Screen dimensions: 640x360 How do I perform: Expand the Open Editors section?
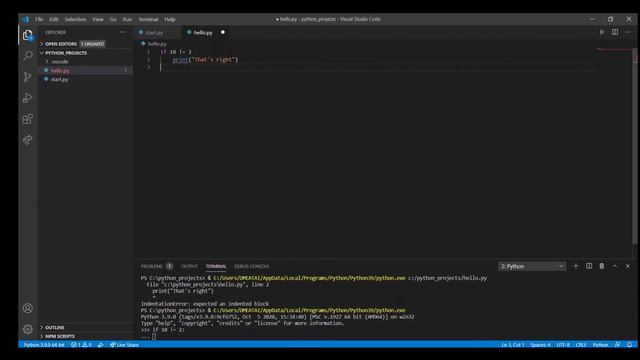tap(60, 44)
